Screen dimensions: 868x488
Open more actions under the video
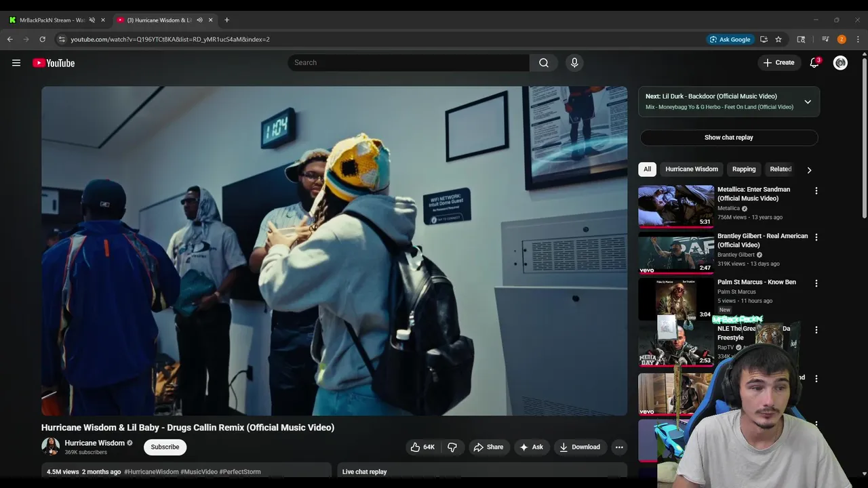coord(618,447)
